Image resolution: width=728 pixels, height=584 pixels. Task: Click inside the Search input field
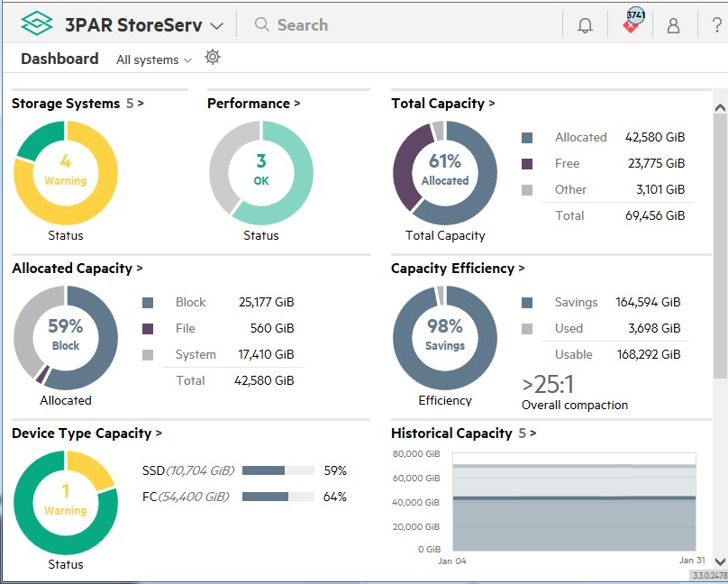pos(306,24)
